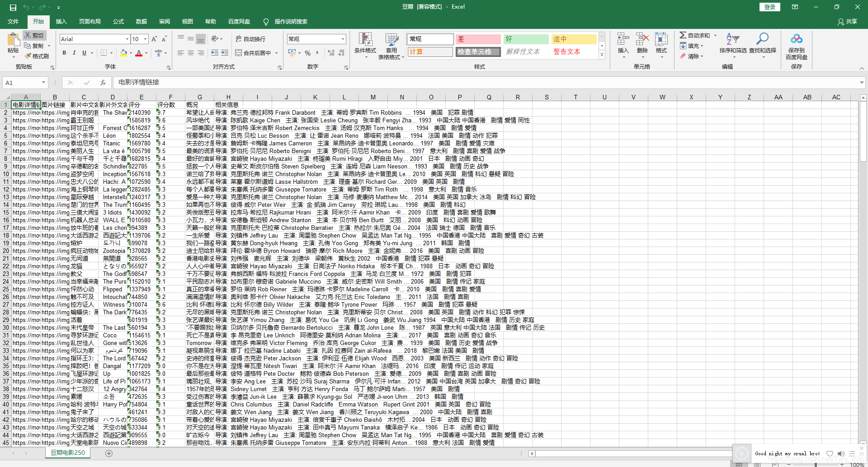This screenshot has height=467, width=868.
Task: Open the 文件 File menu
Action: 13,22
